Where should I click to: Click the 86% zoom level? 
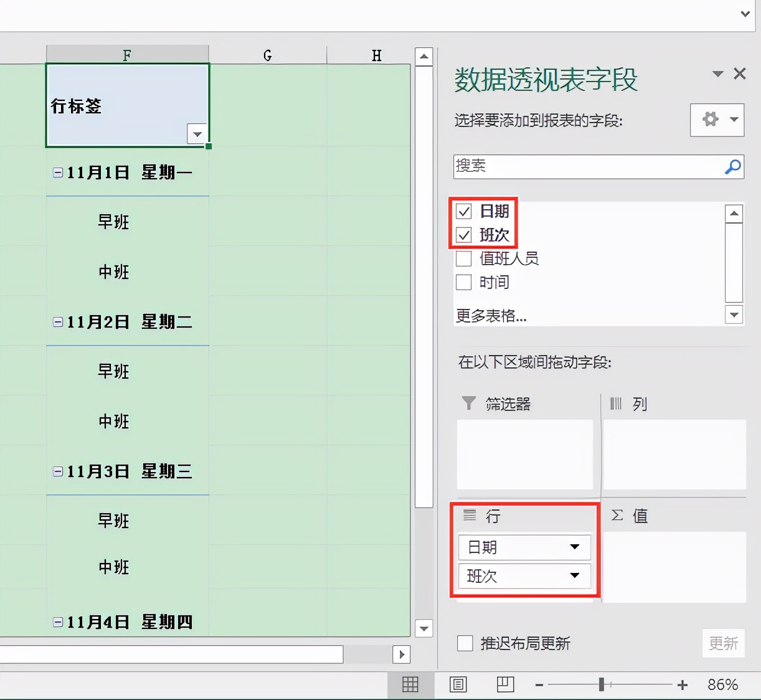[x=722, y=685]
